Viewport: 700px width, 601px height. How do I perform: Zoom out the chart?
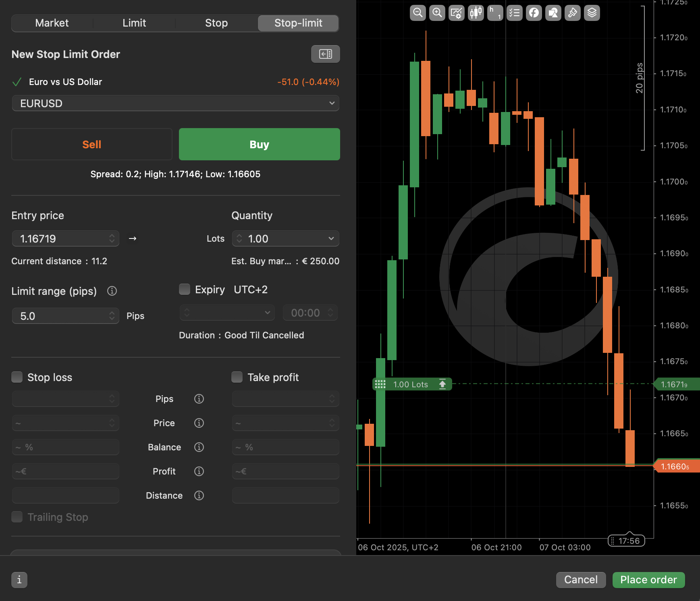[x=418, y=13]
